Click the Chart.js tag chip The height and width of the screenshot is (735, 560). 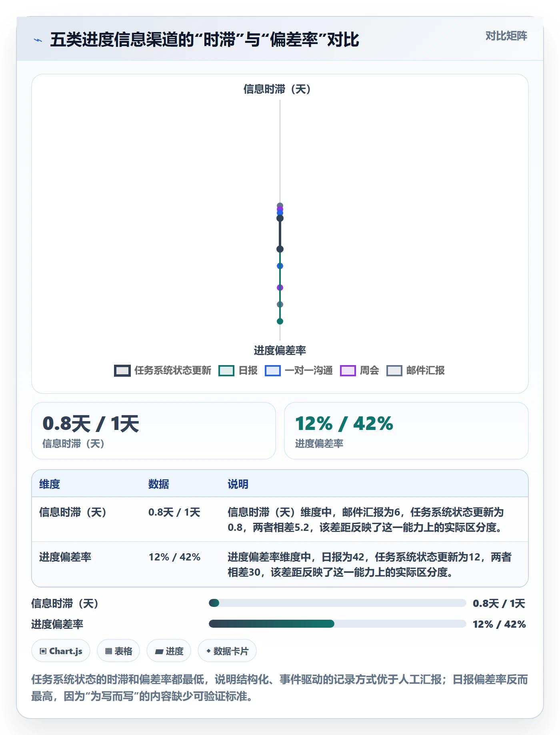61,651
